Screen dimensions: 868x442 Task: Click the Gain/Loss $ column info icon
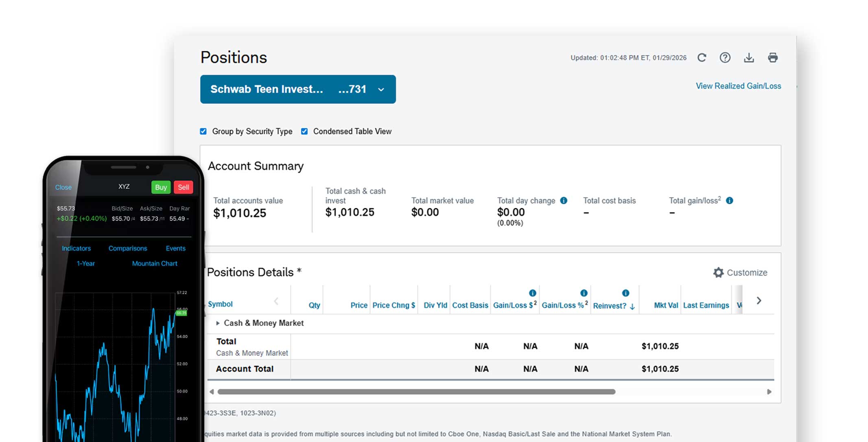[532, 292]
